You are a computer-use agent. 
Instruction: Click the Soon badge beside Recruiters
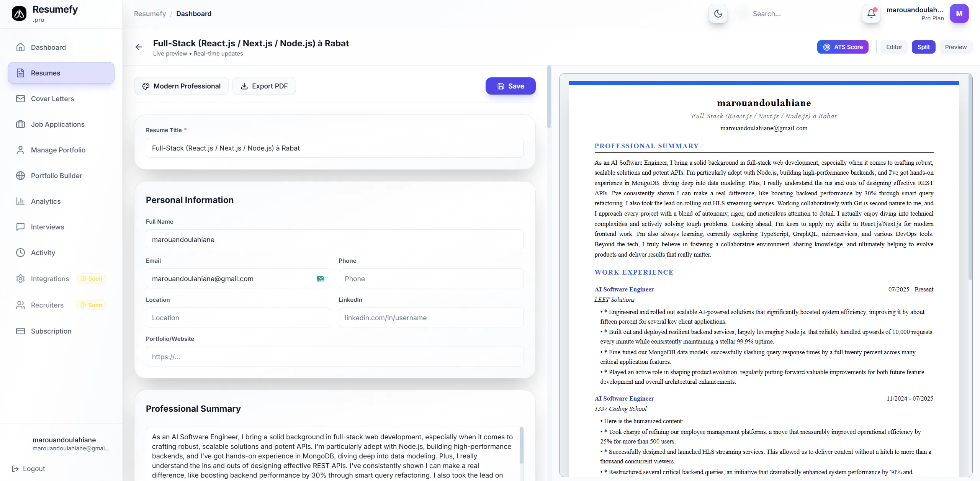92,305
